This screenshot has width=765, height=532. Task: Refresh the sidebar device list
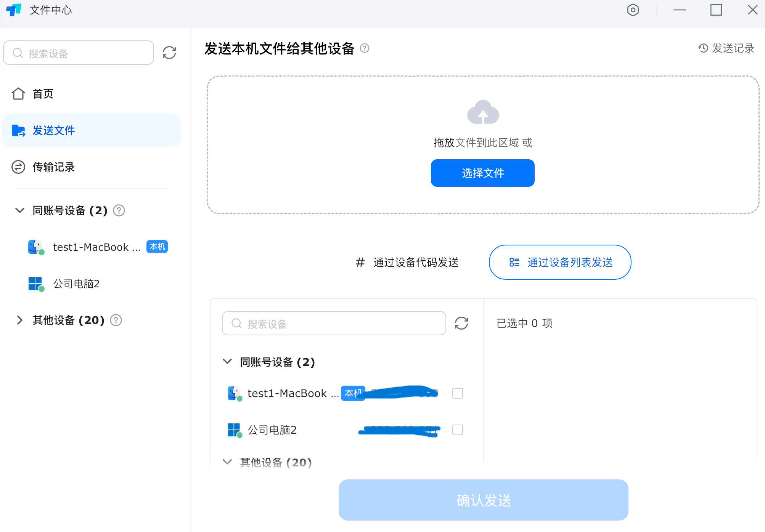[x=169, y=53]
